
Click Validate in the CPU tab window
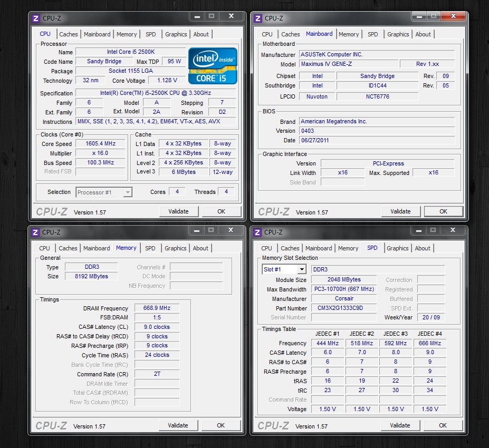tap(179, 211)
